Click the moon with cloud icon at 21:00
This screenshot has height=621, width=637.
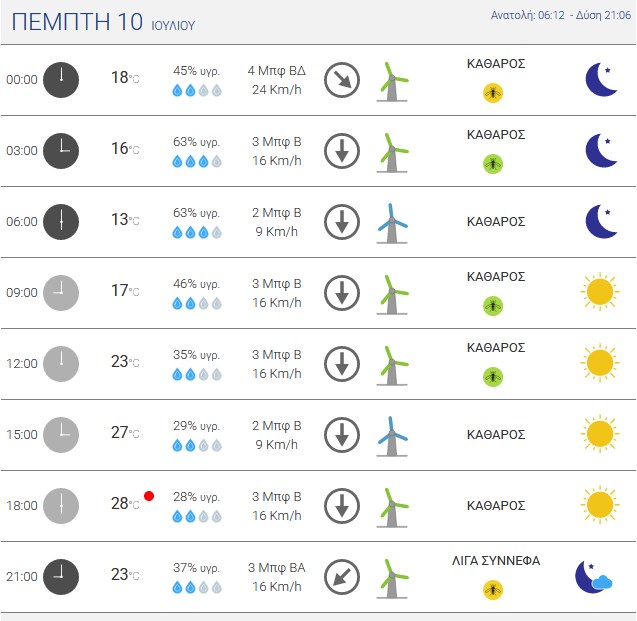click(x=594, y=577)
